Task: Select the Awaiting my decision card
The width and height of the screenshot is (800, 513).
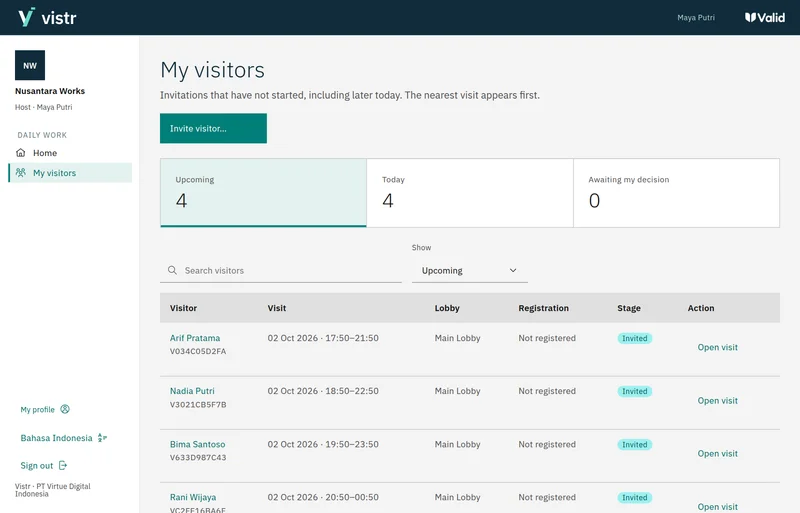Action: pyautogui.click(x=677, y=193)
